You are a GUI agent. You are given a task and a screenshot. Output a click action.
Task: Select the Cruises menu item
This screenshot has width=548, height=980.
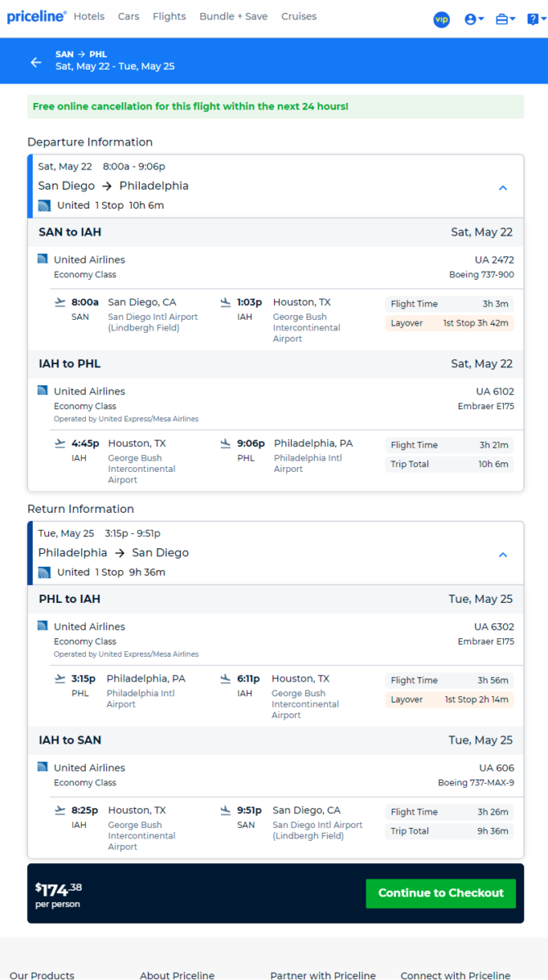point(299,16)
